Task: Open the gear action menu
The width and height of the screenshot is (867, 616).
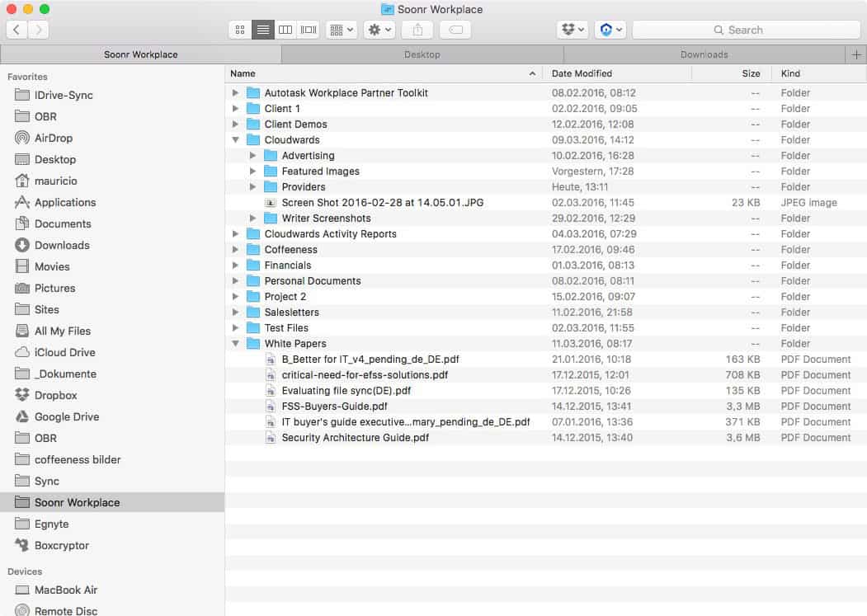Action: click(x=379, y=30)
